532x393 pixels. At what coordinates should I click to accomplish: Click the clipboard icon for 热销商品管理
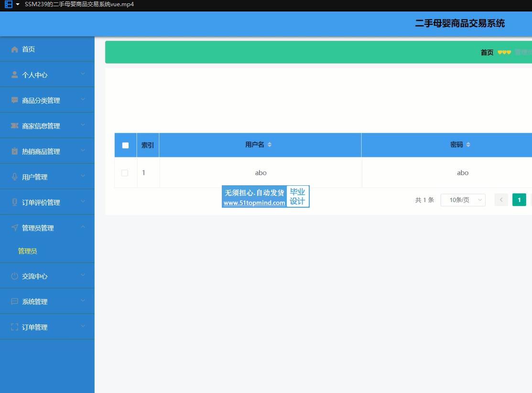(x=15, y=151)
